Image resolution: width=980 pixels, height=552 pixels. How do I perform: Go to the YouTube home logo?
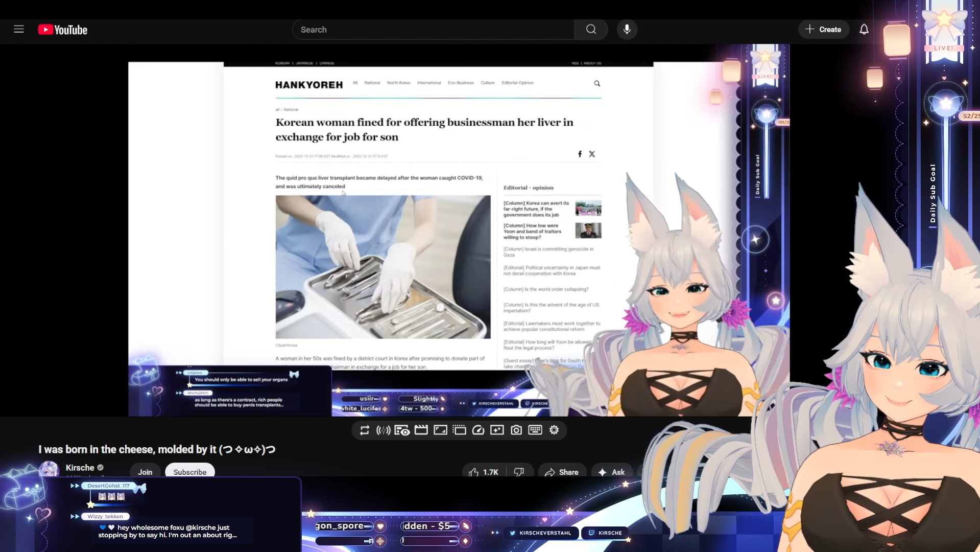coord(63,30)
